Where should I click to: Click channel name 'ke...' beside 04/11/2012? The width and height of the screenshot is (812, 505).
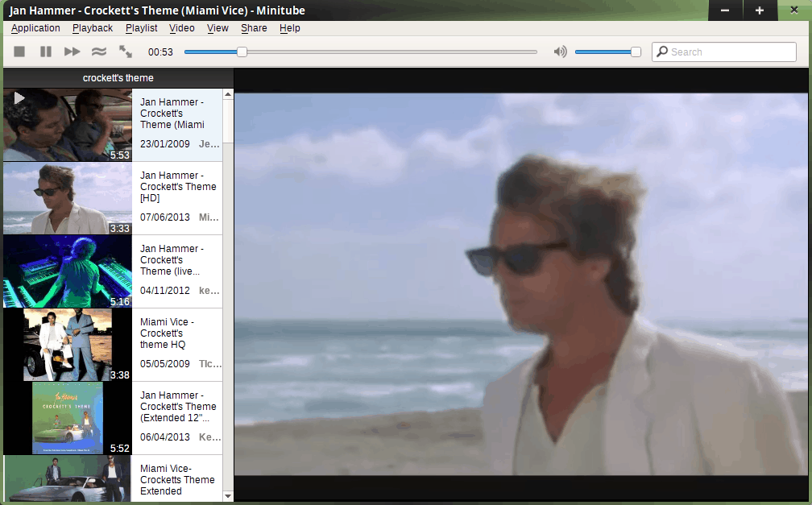pyautogui.click(x=209, y=291)
